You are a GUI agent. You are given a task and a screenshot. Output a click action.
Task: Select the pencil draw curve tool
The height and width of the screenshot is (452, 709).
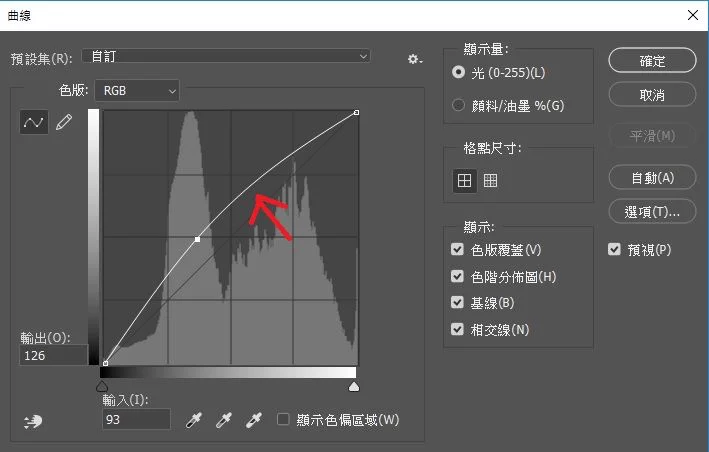(64, 122)
